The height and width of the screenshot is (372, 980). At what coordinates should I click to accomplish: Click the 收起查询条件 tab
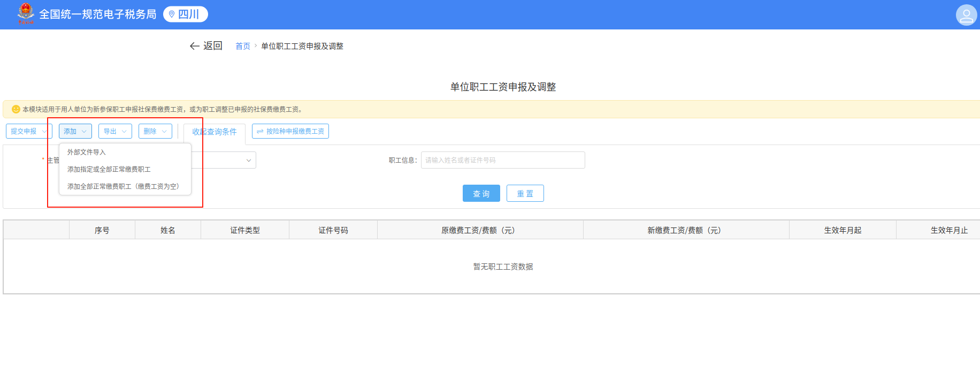tap(215, 132)
